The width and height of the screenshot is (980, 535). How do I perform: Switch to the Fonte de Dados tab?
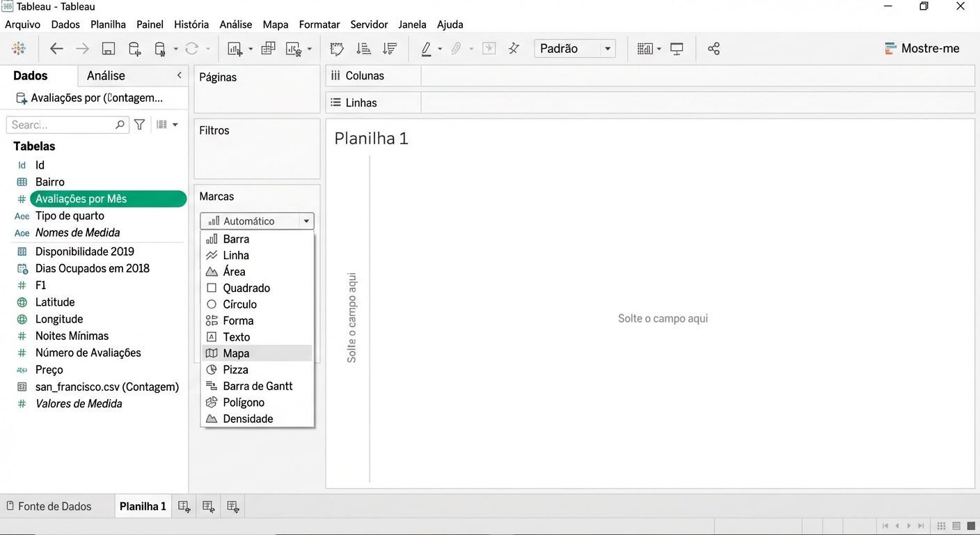click(54, 506)
